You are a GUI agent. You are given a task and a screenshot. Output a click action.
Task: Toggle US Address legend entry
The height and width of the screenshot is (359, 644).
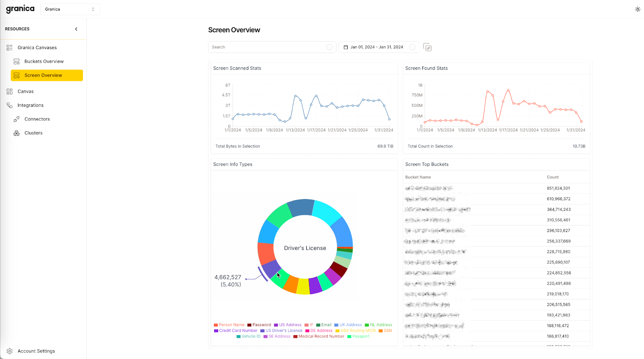point(288,325)
